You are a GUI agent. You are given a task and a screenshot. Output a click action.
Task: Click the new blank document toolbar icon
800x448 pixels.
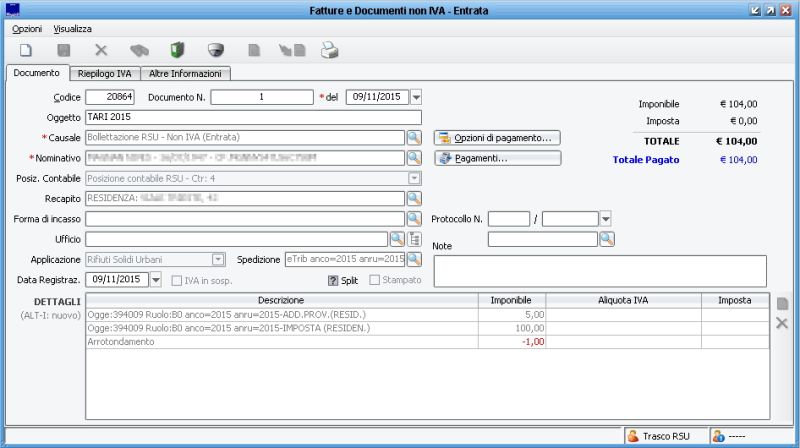[x=26, y=49]
